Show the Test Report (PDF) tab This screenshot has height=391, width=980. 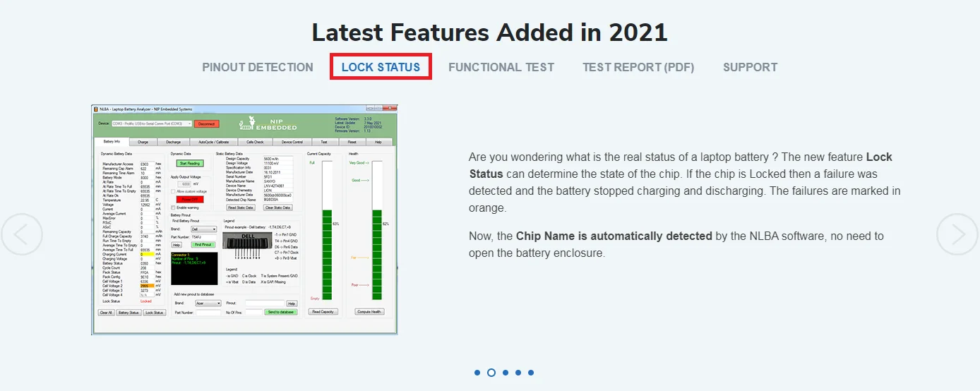[638, 67]
